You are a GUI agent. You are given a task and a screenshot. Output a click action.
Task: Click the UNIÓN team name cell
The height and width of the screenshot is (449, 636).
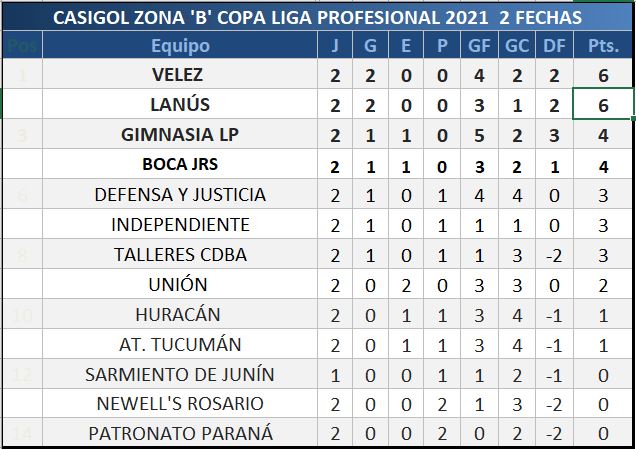[x=180, y=284]
